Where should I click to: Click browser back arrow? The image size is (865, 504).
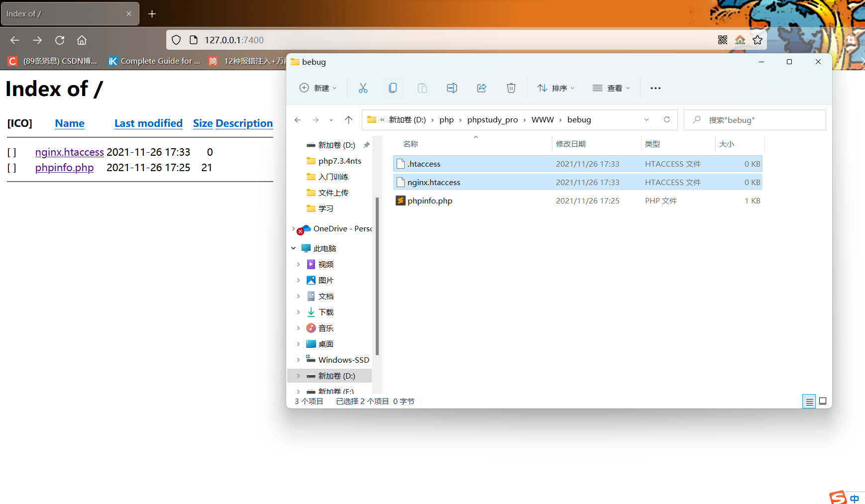15,40
